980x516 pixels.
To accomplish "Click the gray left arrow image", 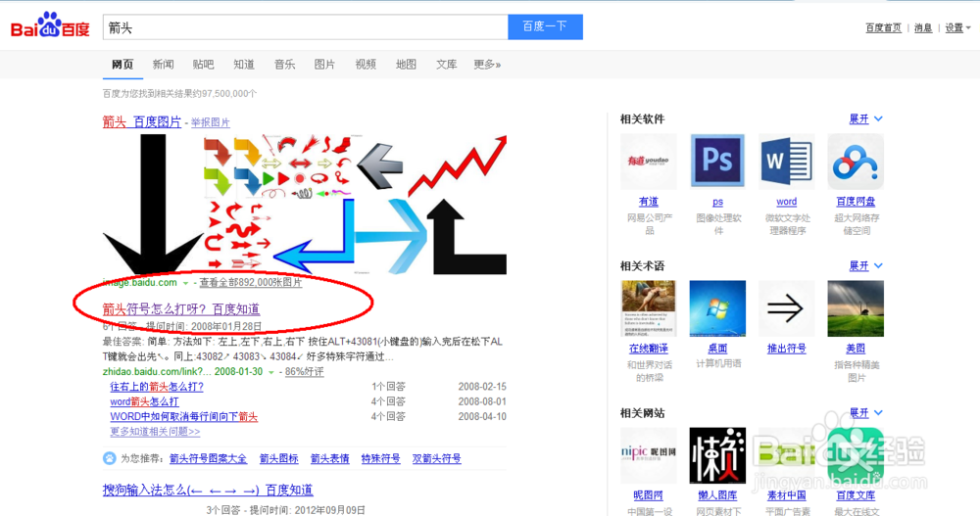I will [x=379, y=166].
